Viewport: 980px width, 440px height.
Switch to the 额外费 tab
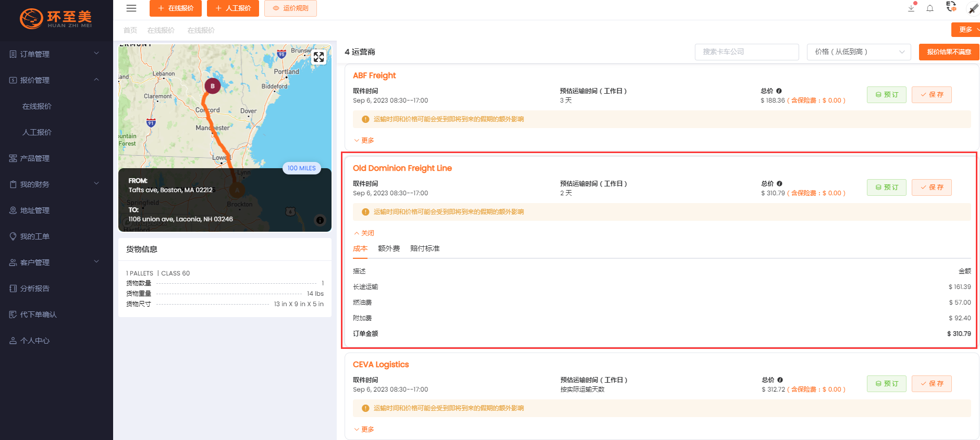[x=389, y=249]
